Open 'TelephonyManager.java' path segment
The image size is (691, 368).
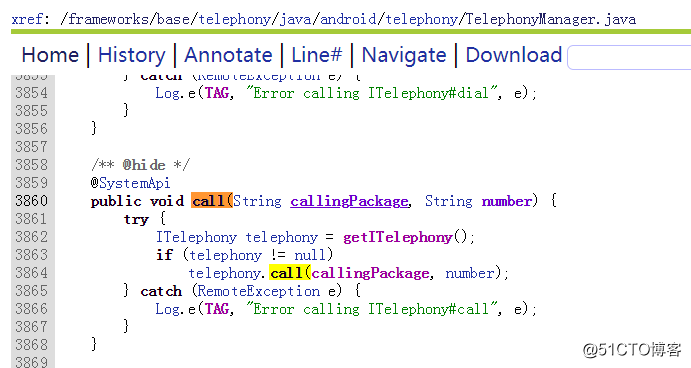point(551,19)
